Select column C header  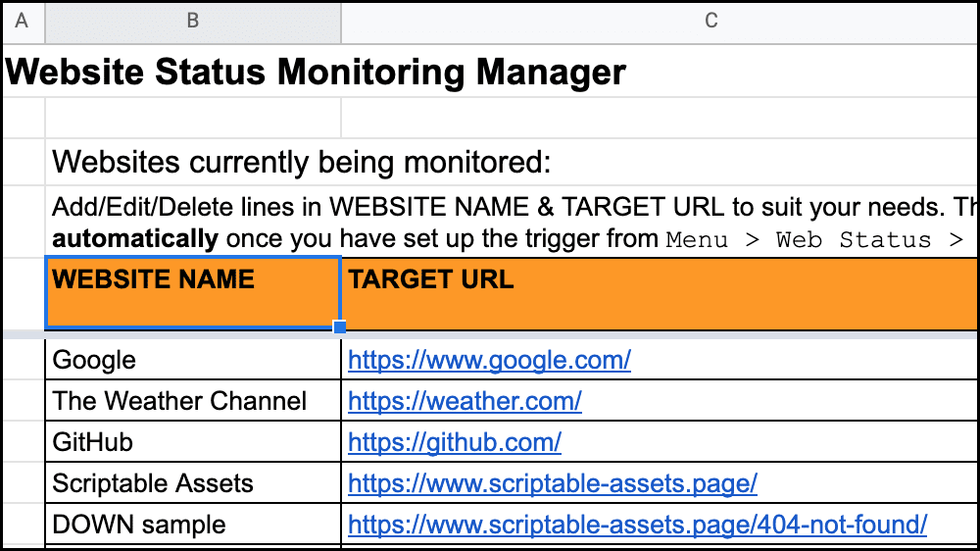pyautogui.click(x=660, y=23)
